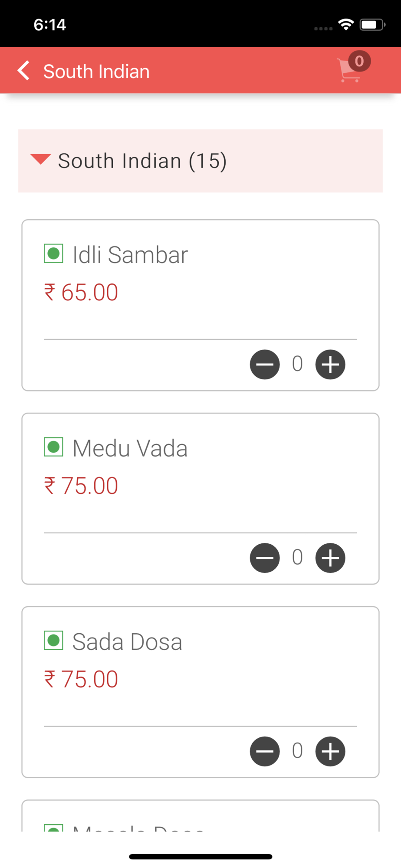
Task: Tap the veg indicator beside Sada Dosa
Action: coord(53,641)
